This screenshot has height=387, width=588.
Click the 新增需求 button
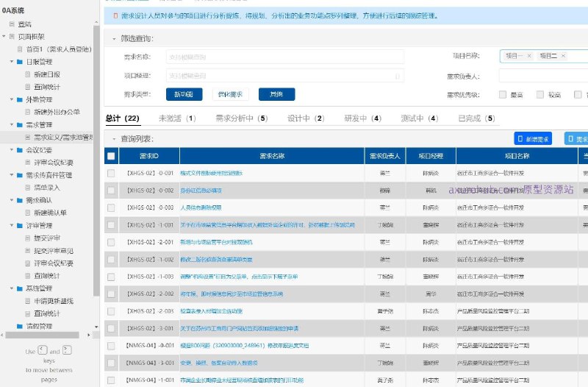click(x=533, y=139)
